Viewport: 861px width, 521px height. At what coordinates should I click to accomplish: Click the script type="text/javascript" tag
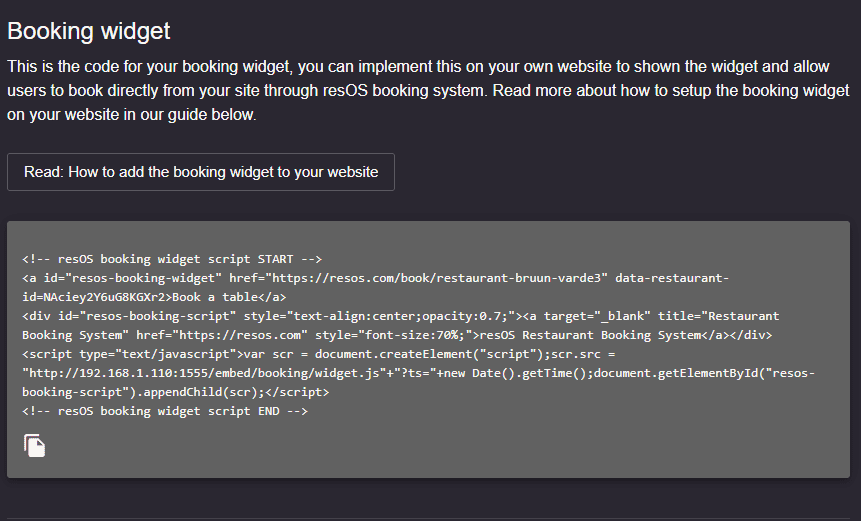pyautogui.click(x=132, y=354)
